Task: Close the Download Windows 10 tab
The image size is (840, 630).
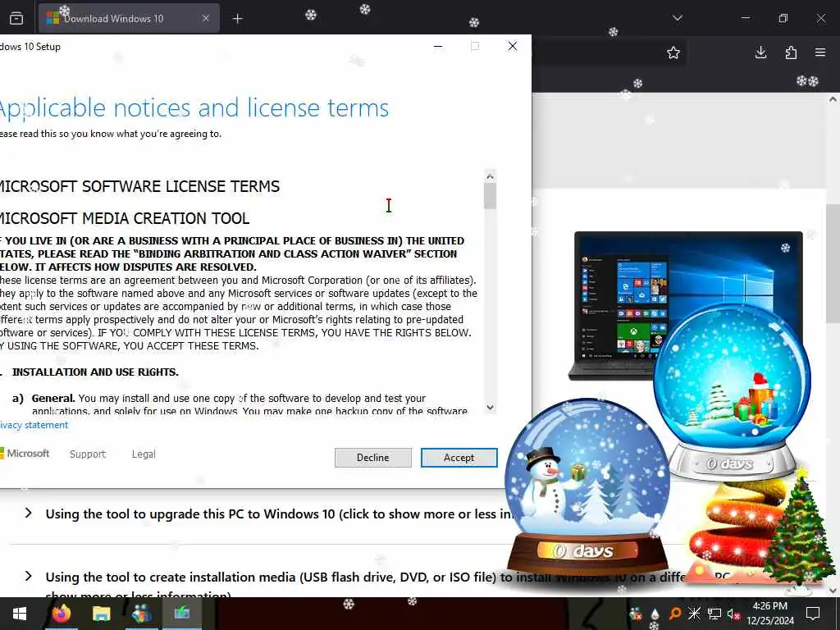Action: [x=206, y=18]
